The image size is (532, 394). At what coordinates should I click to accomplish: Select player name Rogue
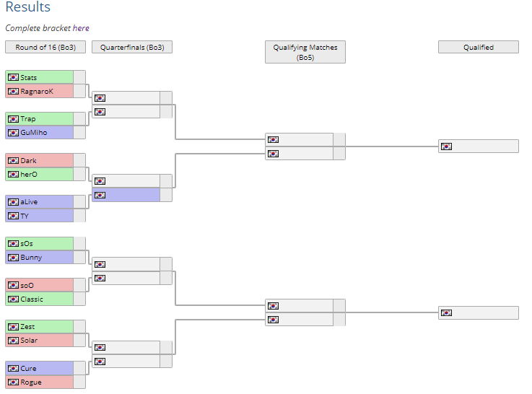[x=31, y=382]
